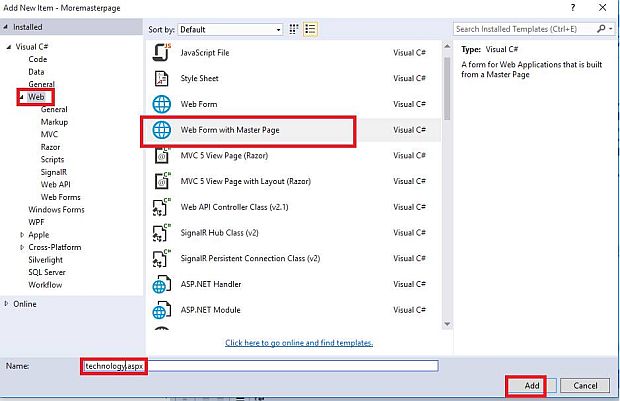Collapse the Installed section

click(x=6, y=27)
